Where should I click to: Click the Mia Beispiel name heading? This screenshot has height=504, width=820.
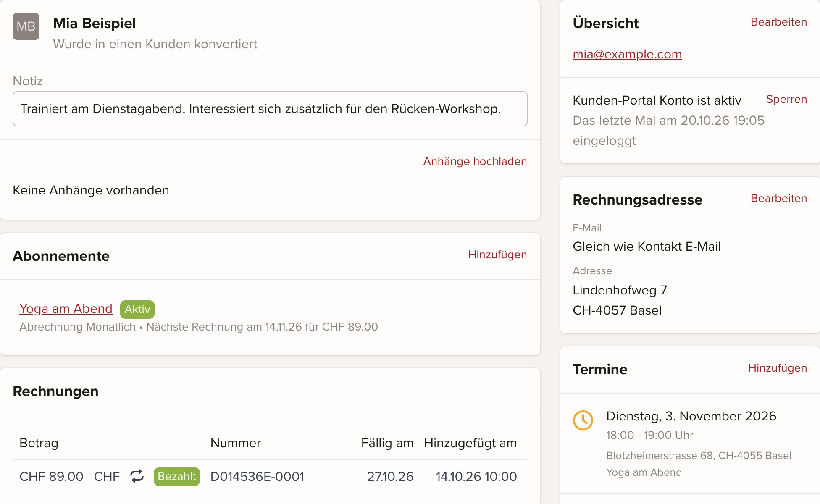[95, 24]
